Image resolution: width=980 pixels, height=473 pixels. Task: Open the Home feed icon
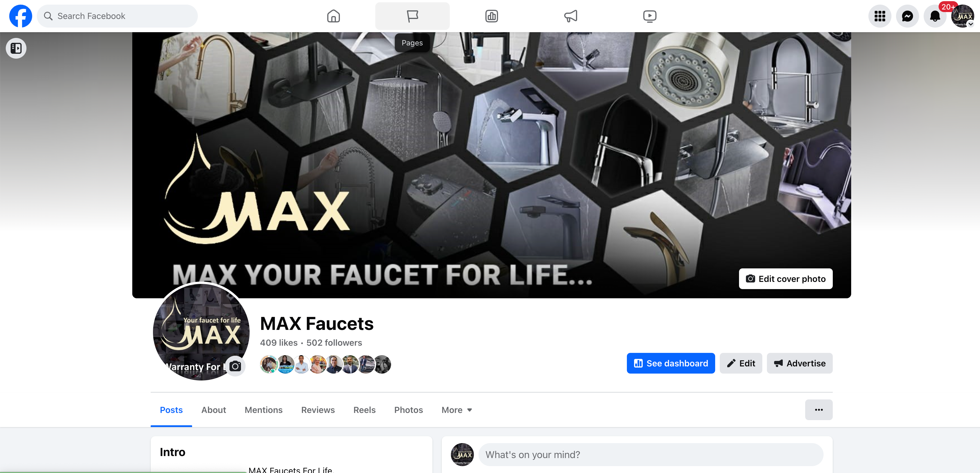[x=333, y=16]
